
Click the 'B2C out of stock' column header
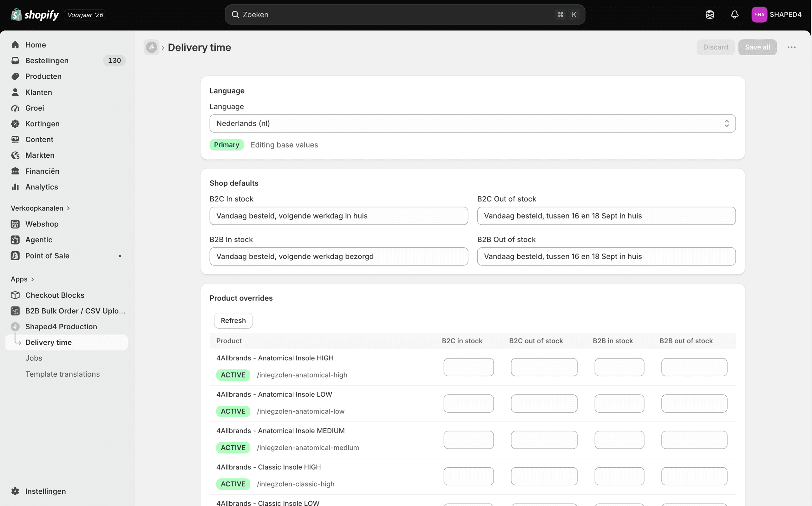pyautogui.click(x=536, y=341)
